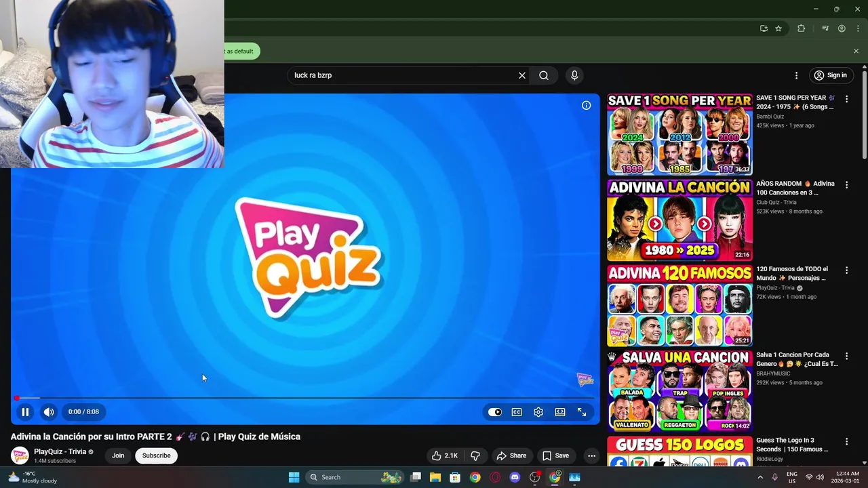This screenshot has height=488, width=868.
Task: Click the Join membership button
Action: (118, 455)
